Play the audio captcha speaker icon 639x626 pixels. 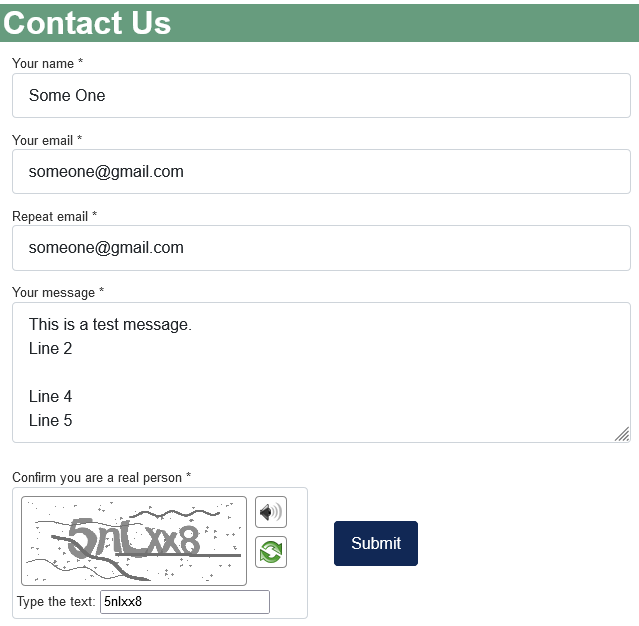point(271,511)
